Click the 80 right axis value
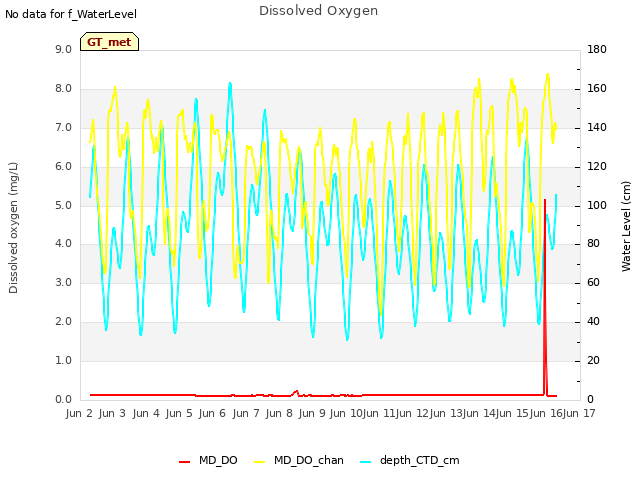The image size is (640, 480). [594, 244]
